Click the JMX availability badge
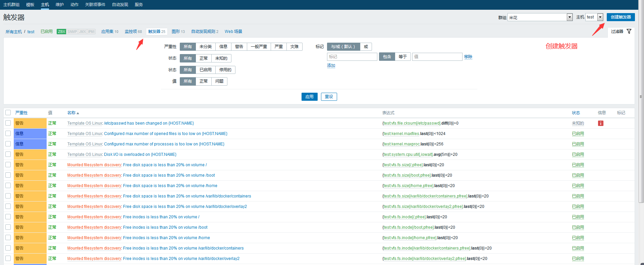This screenshot has width=644, height=265. pos(83,32)
